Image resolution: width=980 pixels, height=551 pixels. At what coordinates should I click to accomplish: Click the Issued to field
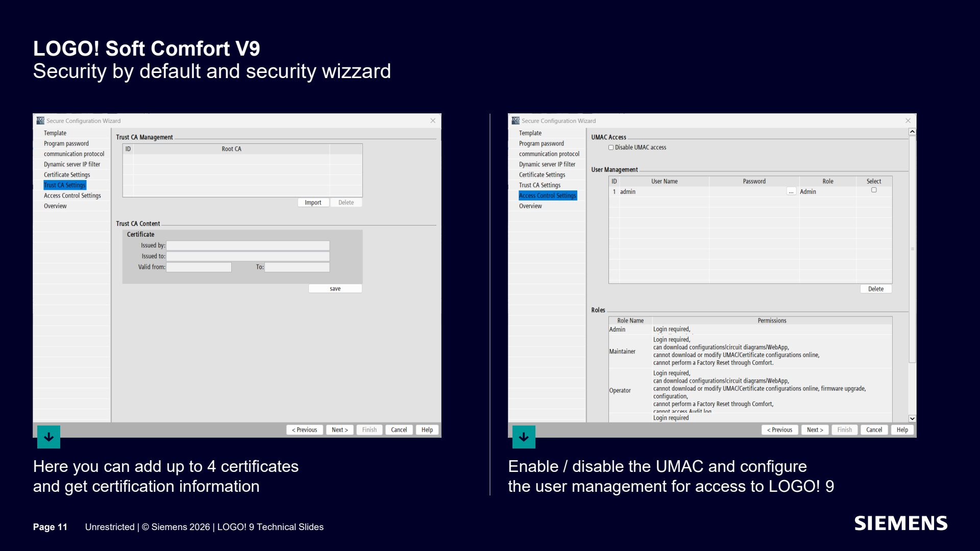(x=248, y=256)
